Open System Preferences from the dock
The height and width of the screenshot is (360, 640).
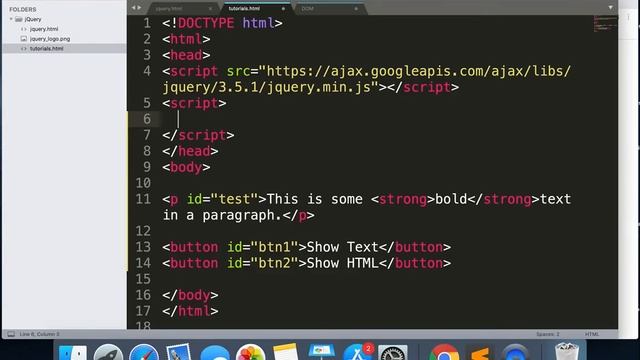(393, 353)
